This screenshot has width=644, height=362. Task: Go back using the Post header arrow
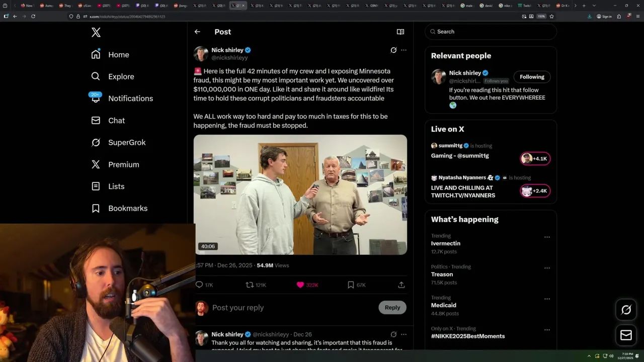click(x=197, y=32)
